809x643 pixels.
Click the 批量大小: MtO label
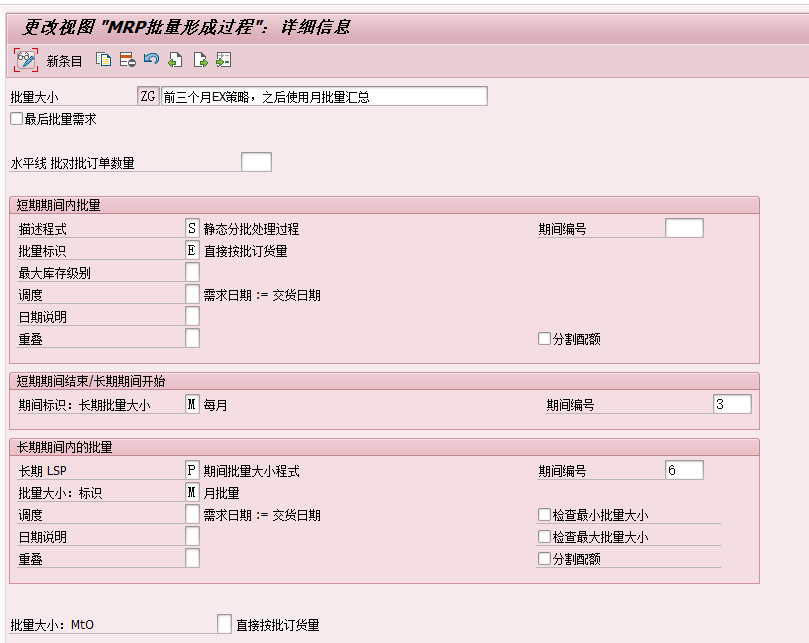click(52, 625)
